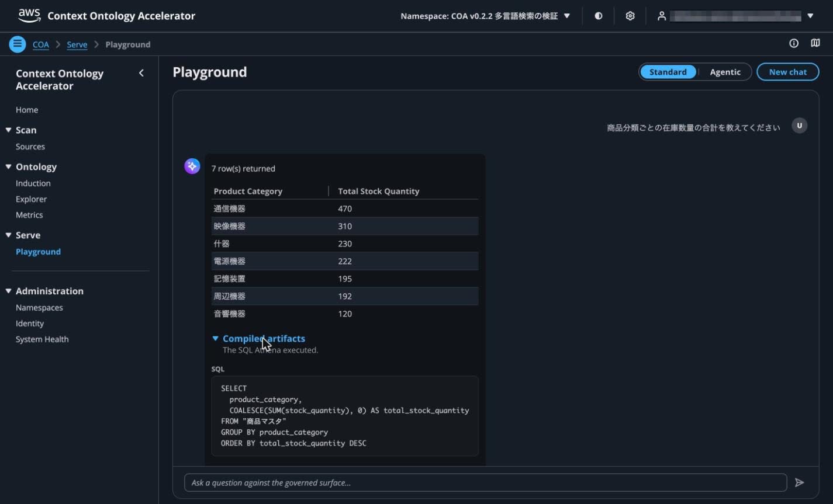Click the AWS logo in header
Image resolution: width=833 pixels, height=504 pixels.
[x=29, y=16]
